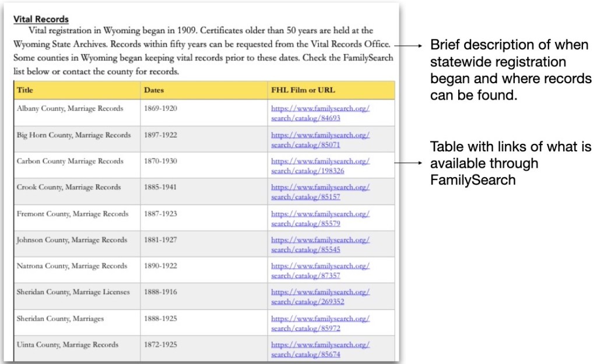Select the "Dates" column header
This screenshot has width=597, height=364.
pos(154,90)
